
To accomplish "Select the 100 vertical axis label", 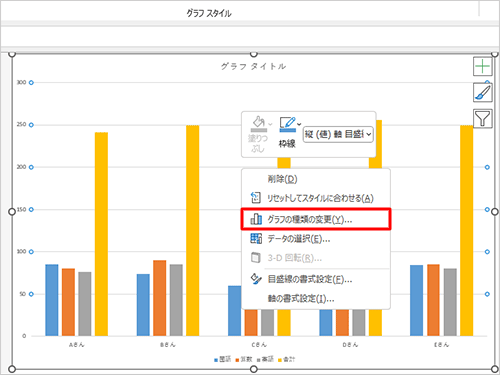I will click(x=21, y=252).
